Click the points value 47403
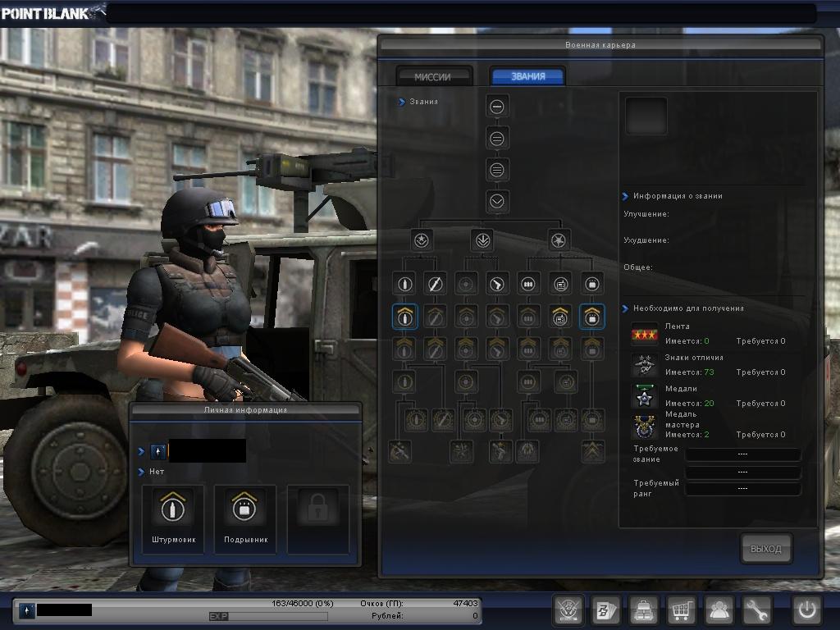The width and height of the screenshot is (840, 630). [x=465, y=603]
